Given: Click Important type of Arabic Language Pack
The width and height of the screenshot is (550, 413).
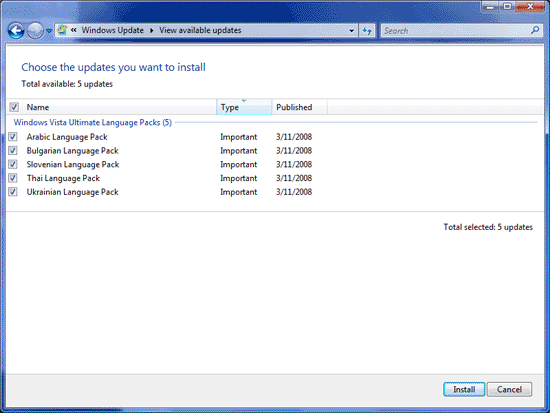Looking at the screenshot, I should click(239, 137).
